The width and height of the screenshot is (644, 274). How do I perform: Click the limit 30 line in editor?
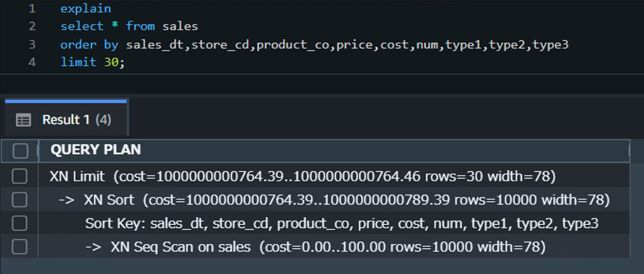93,62
